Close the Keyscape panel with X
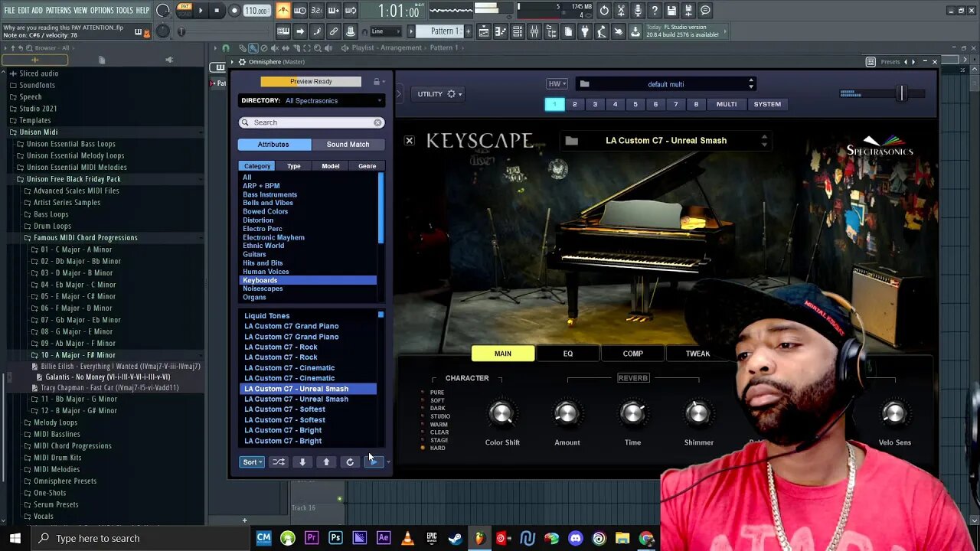The image size is (980, 551). [410, 141]
